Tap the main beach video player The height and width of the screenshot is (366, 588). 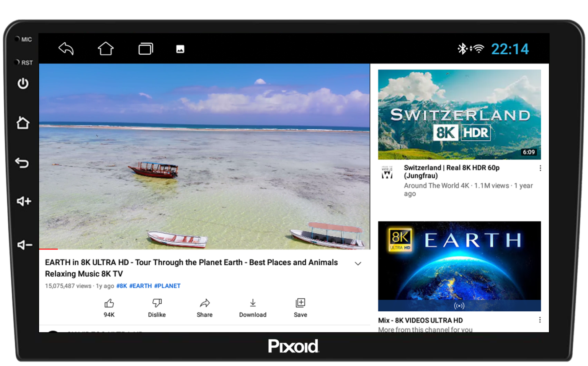204,156
